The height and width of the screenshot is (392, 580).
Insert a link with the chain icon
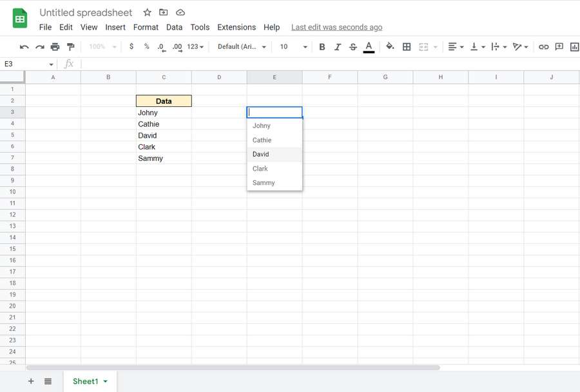(x=543, y=47)
